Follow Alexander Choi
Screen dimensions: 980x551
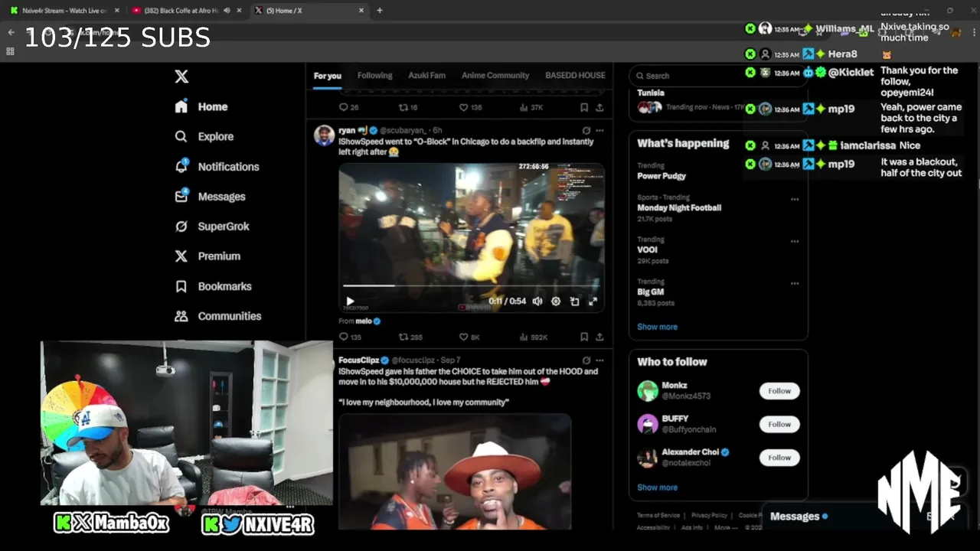click(779, 458)
